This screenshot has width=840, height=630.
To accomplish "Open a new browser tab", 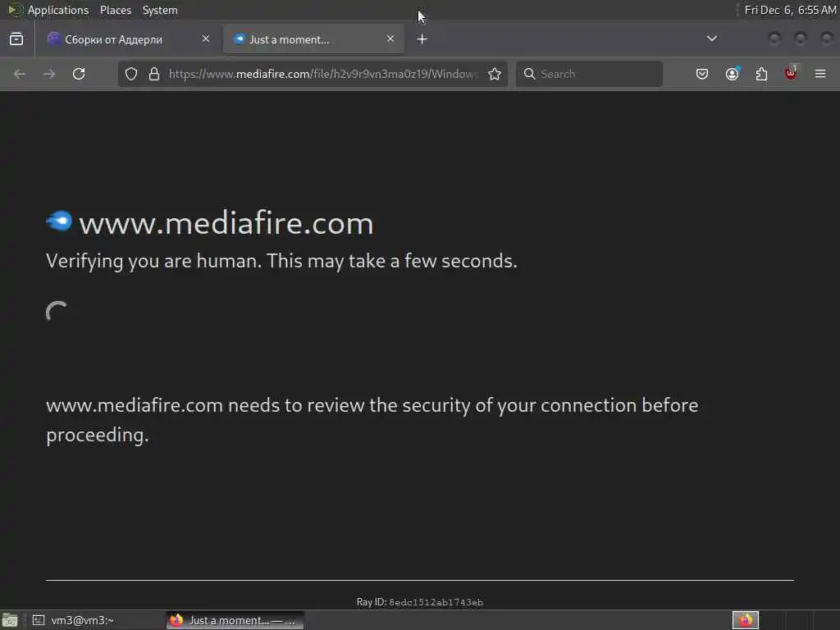I will coord(422,39).
